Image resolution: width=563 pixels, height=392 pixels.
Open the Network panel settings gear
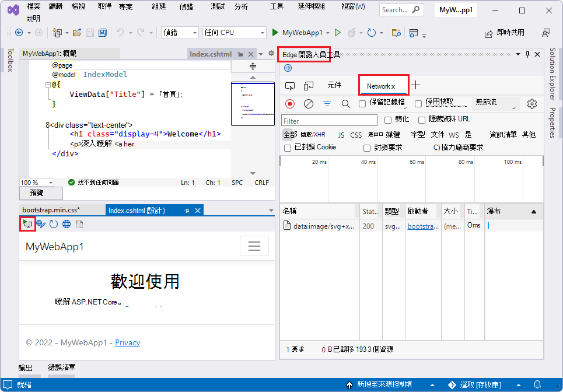click(x=531, y=103)
